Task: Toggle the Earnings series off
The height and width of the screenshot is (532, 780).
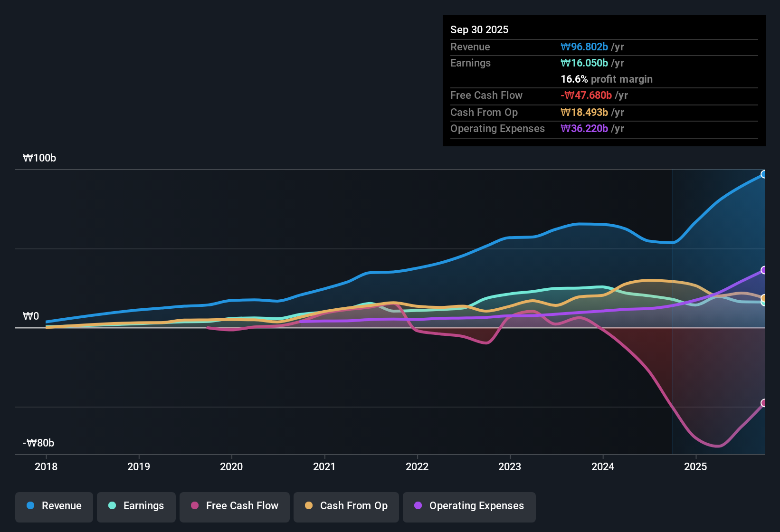Action: 136,507
